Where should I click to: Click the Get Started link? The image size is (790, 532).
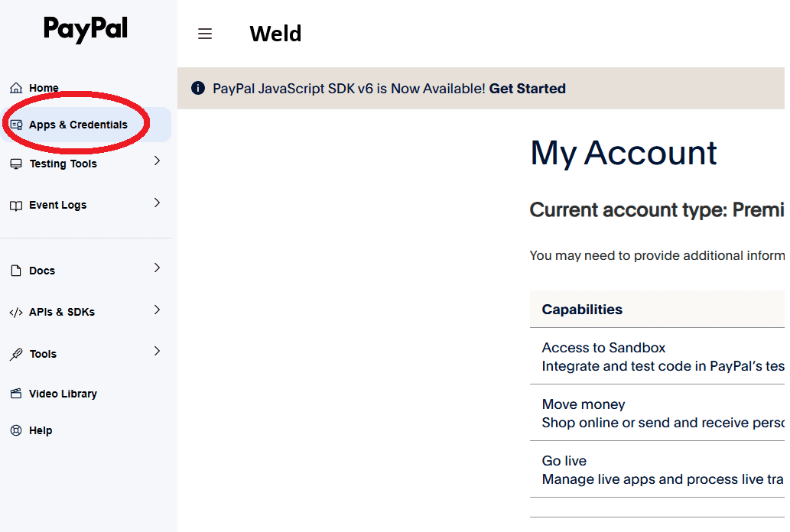pos(528,88)
